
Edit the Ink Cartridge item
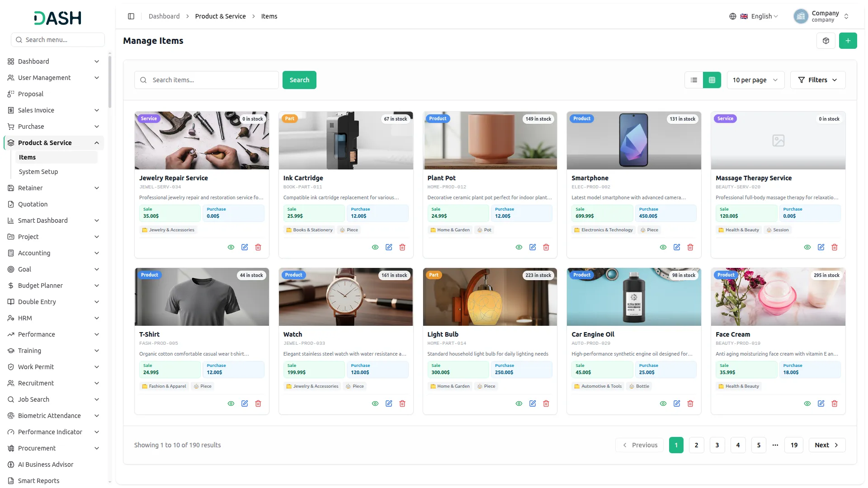point(389,247)
